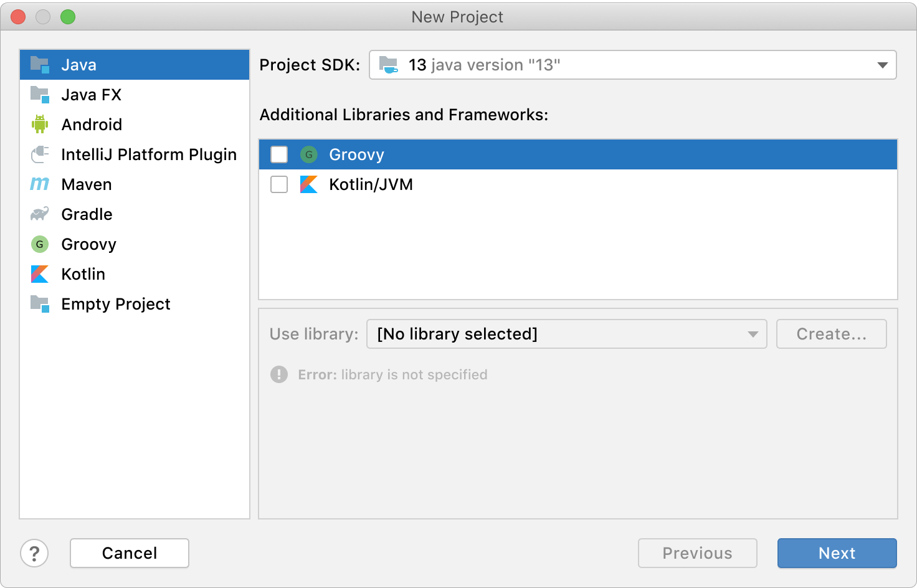
Task: Go back with the Previous button
Action: 697,553
